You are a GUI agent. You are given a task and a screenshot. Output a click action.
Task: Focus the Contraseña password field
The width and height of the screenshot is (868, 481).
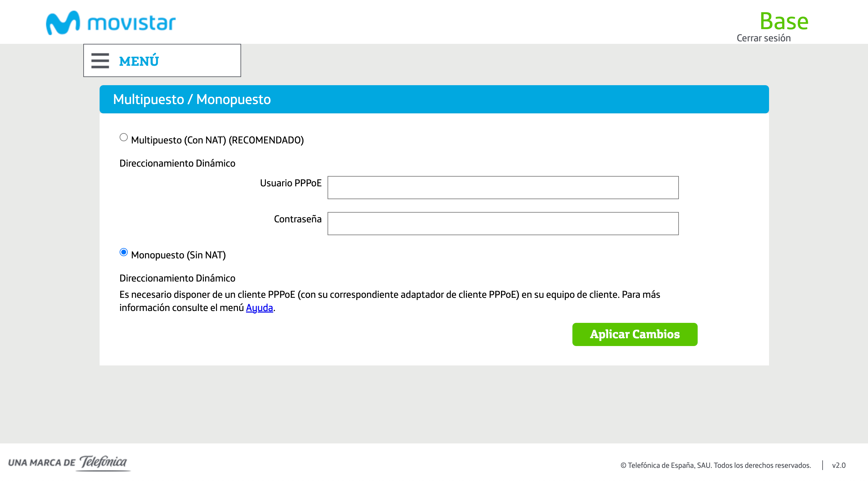coord(503,224)
